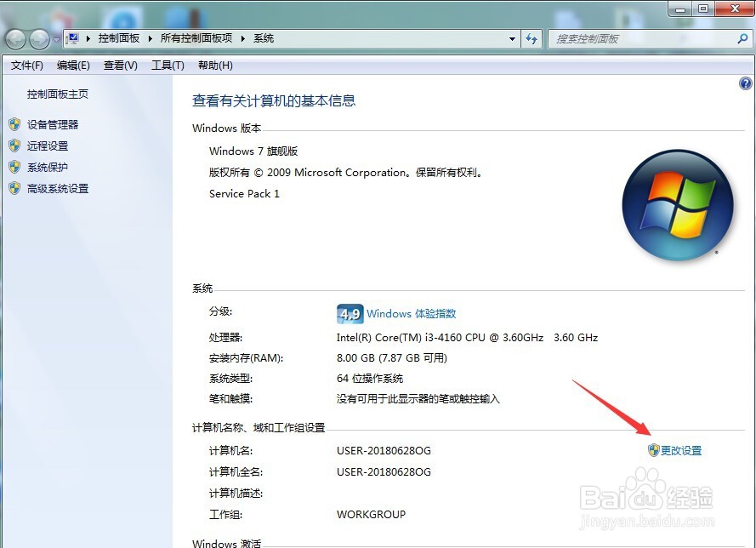
Task: Open 远程设置 link
Action: point(48,146)
